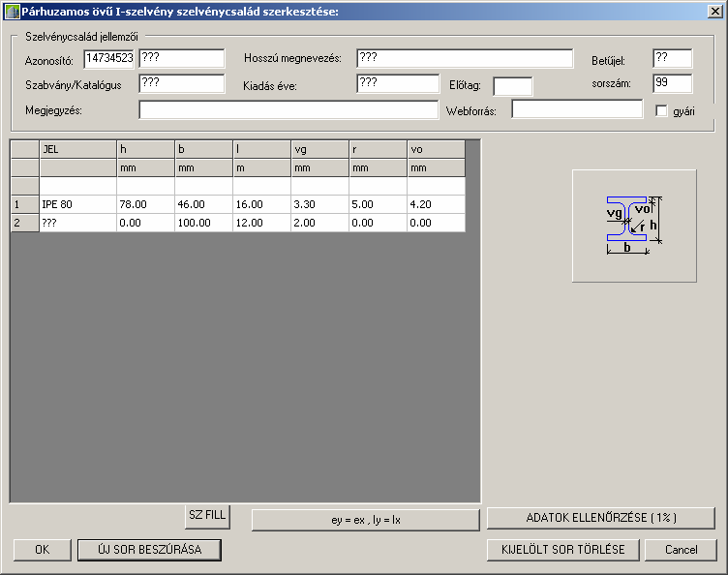Click the 16.00 l value cell
This screenshot has width=728, height=575.
(x=261, y=204)
